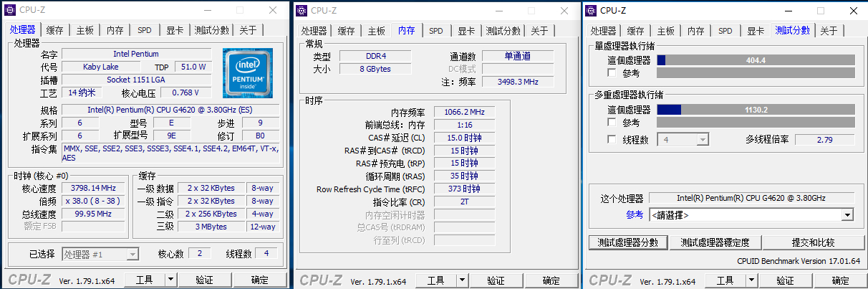Click the tRFC value 373 时钟

click(x=464, y=189)
